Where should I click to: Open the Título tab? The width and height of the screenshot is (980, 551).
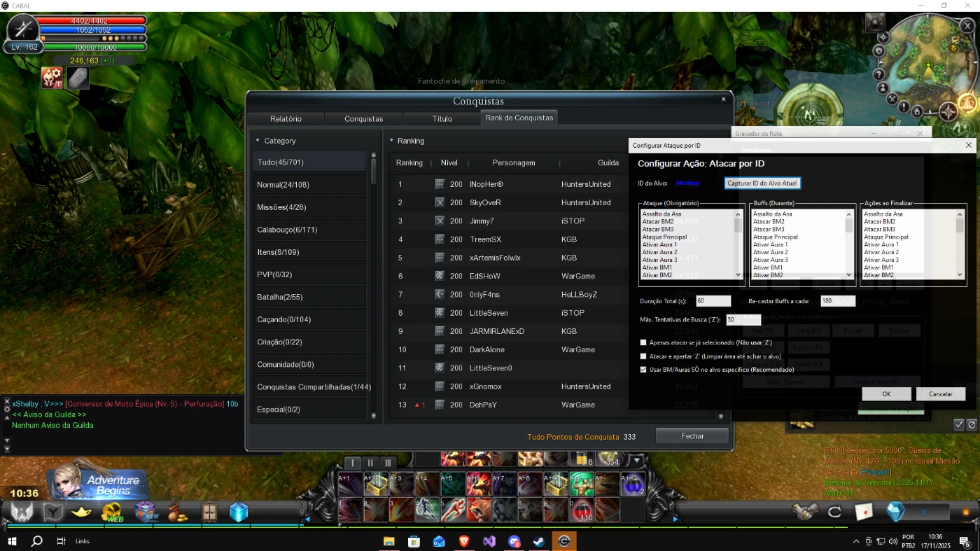[x=442, y=118]
